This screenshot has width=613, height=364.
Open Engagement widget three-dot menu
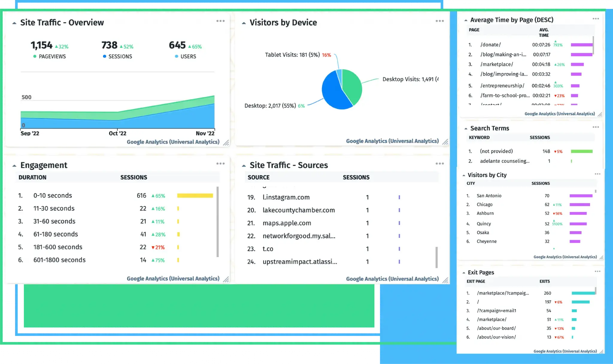click(220, 164)
